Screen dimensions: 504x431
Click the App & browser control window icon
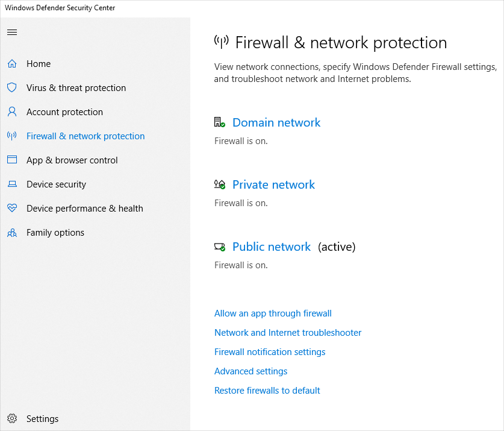pyautogui.click(x=12, y=160)
